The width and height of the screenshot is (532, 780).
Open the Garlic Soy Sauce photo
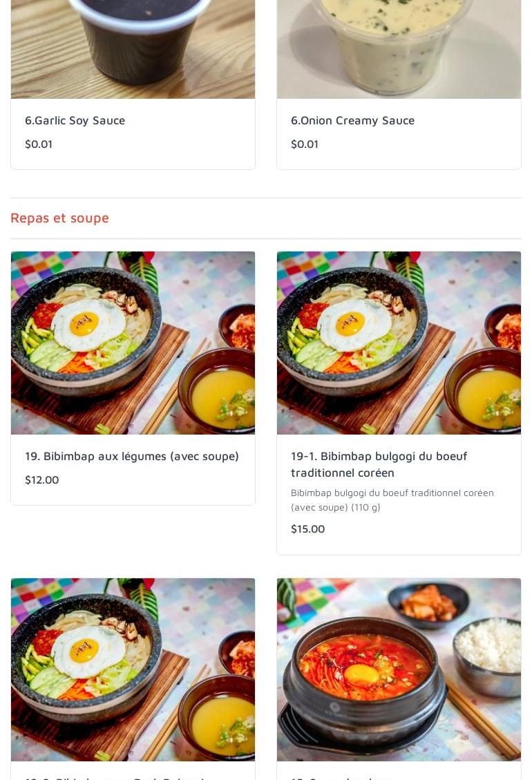(x=133, y=48)
